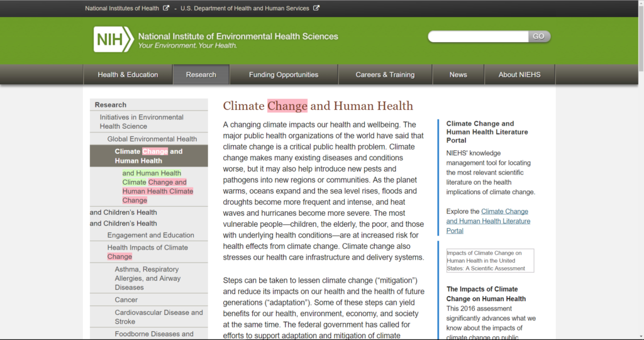
Task: Open Asthma, Respiratory Allergies, and Airway Diseases
Action: point(148,278)
